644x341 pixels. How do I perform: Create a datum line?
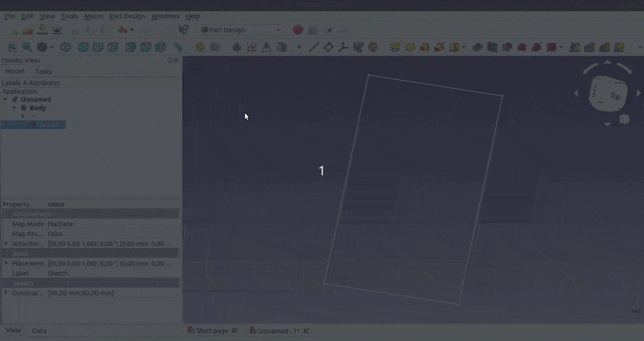pos(314,47)
